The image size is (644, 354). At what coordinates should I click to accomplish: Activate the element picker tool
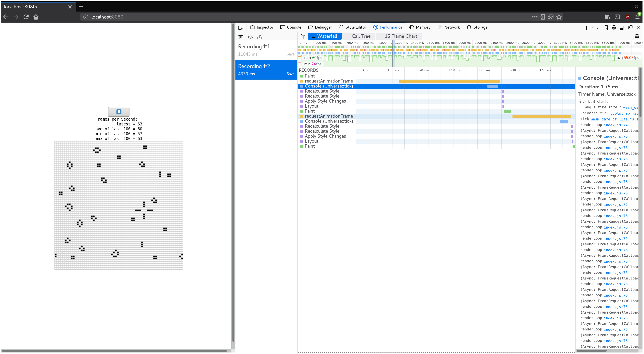(241, 28)
